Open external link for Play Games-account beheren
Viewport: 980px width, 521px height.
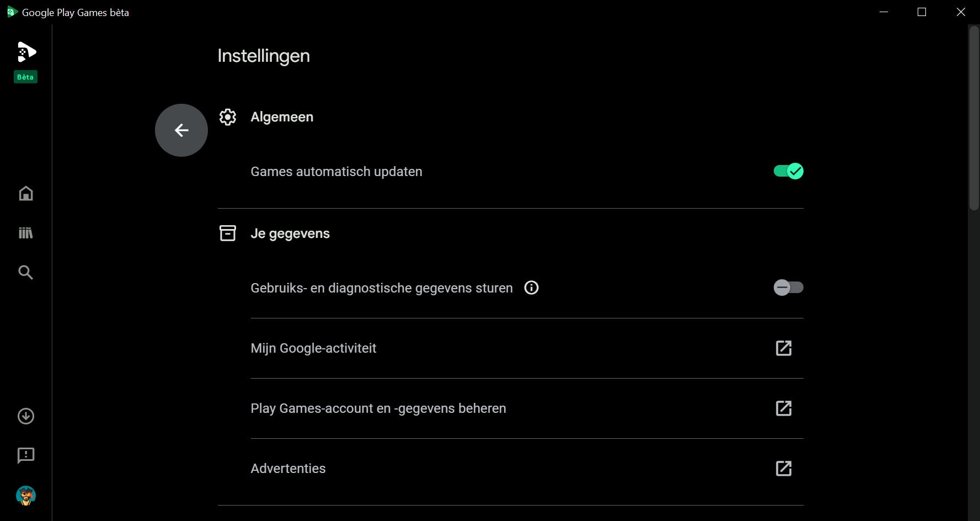784,408
